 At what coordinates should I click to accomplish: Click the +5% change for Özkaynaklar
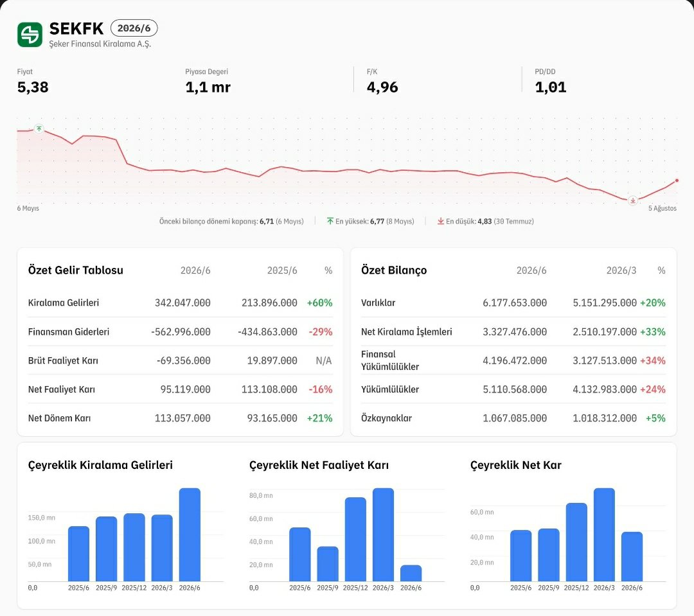click(655, 418)
